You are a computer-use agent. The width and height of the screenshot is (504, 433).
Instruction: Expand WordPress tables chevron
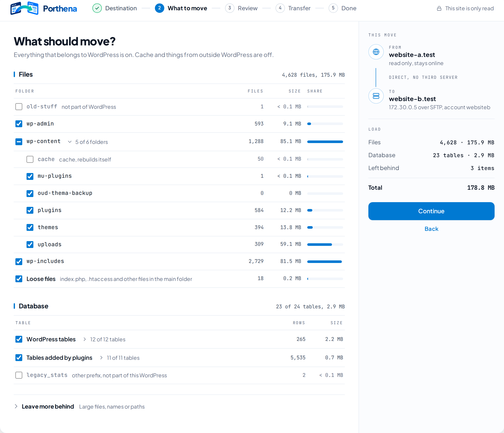pos(84,339)
